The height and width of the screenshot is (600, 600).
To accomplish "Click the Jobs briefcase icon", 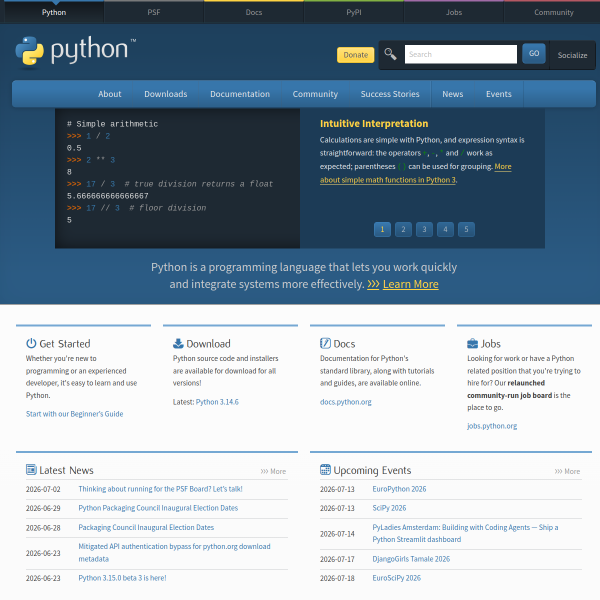I will click(x=472, y=343).
